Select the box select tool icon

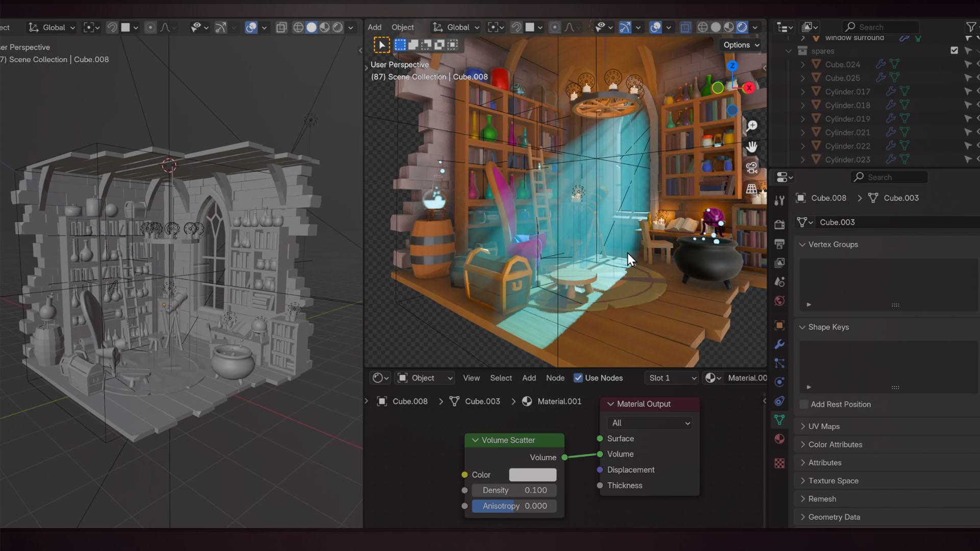point(400,45)
